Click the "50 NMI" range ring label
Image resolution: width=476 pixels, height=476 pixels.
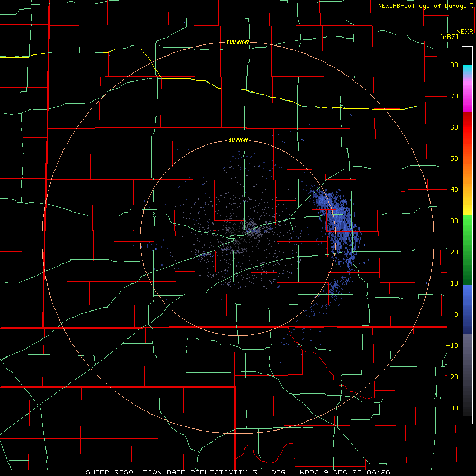coord(238,140)
